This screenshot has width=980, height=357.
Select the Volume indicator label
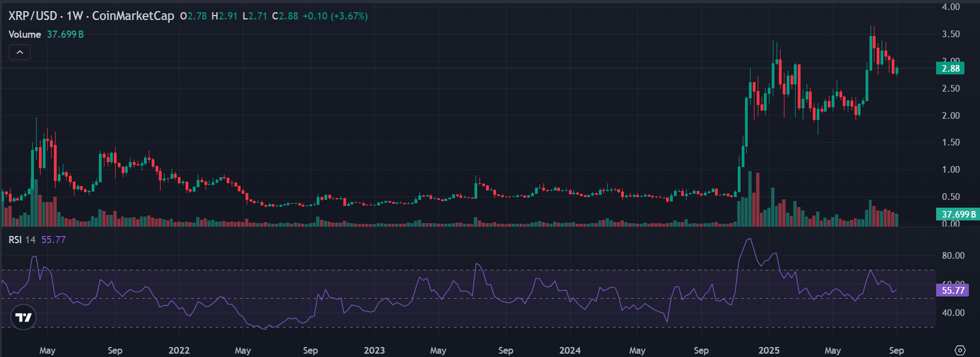tap(25, 34)
